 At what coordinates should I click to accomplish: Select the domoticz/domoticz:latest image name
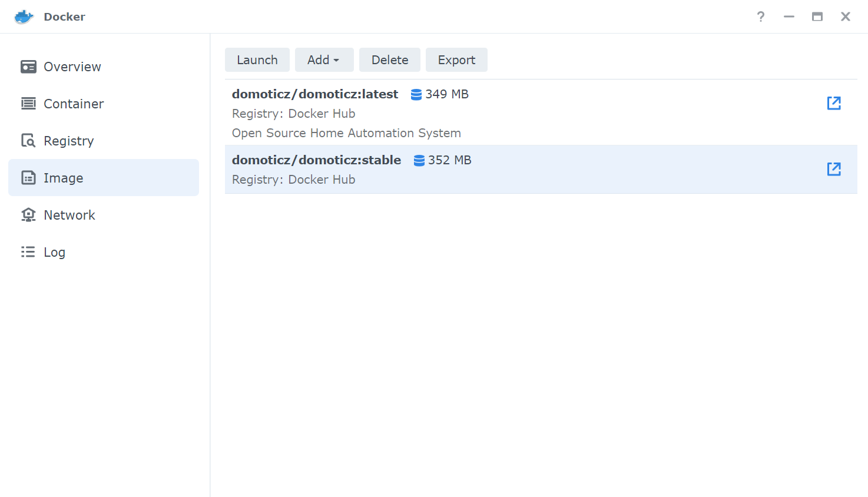(x=315, y=94)
